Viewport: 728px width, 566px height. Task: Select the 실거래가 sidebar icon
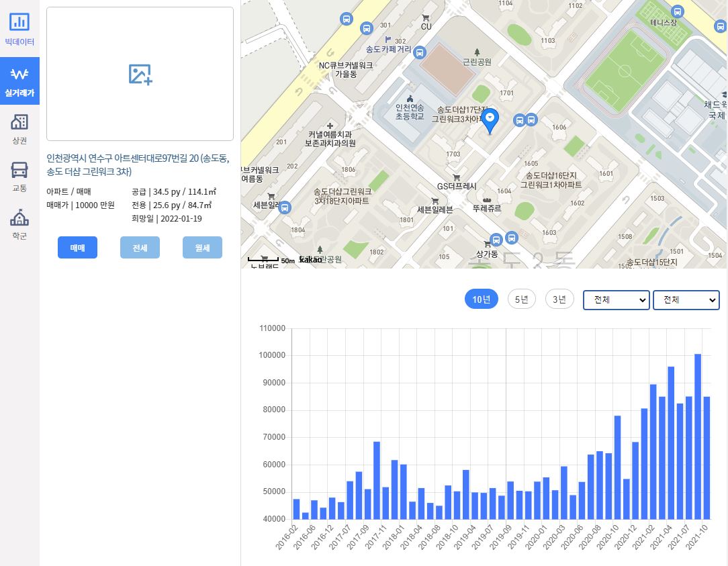19,75
